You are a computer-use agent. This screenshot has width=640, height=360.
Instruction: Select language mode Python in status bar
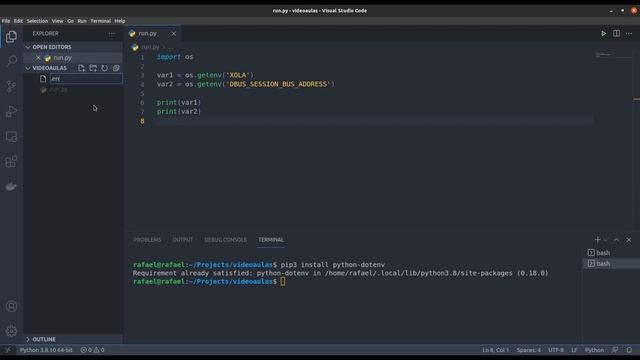(x=594, y=350)
